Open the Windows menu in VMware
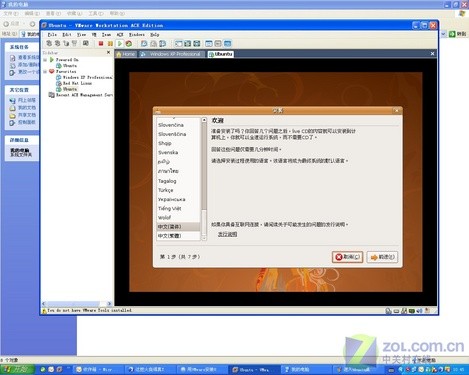The width and height of the screenshot is (469, 375). pyautogui.click(x=137, y=34)
